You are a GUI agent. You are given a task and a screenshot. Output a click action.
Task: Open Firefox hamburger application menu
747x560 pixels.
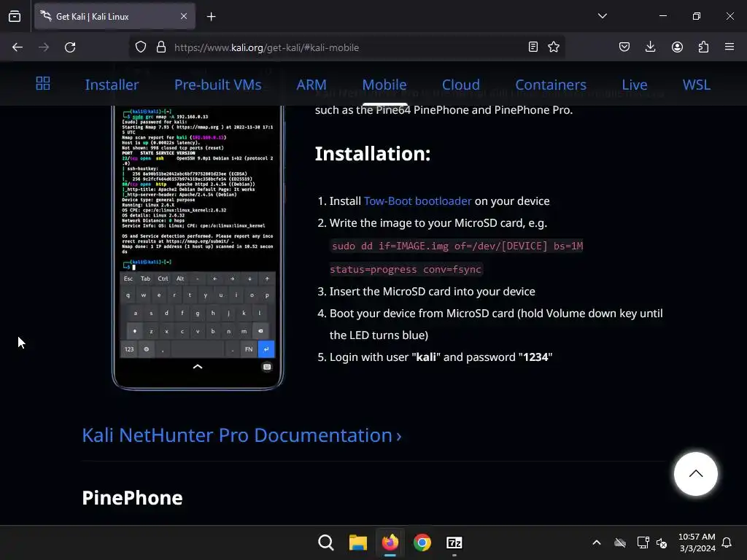pyautogui.click(x=729, y=47)
